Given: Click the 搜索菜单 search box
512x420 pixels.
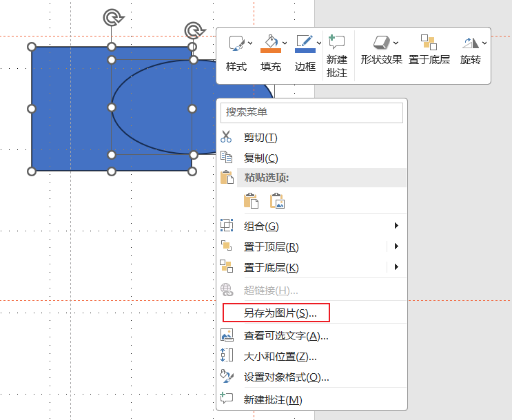Looking at the screenshot, I should 311,113.
